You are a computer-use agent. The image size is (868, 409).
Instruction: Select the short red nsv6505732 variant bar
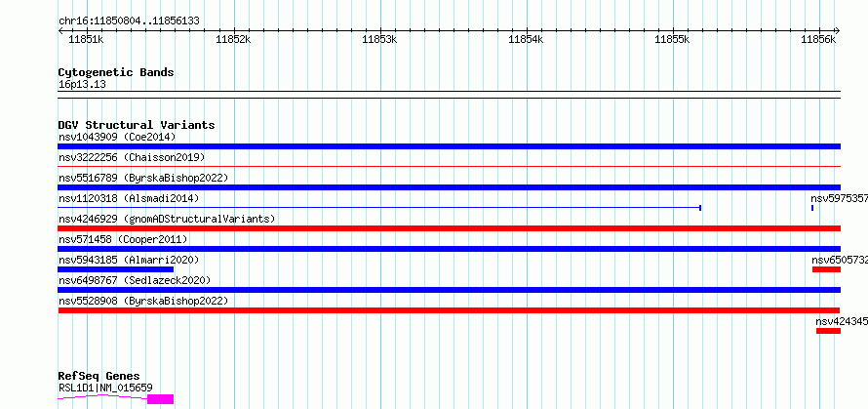826,269
